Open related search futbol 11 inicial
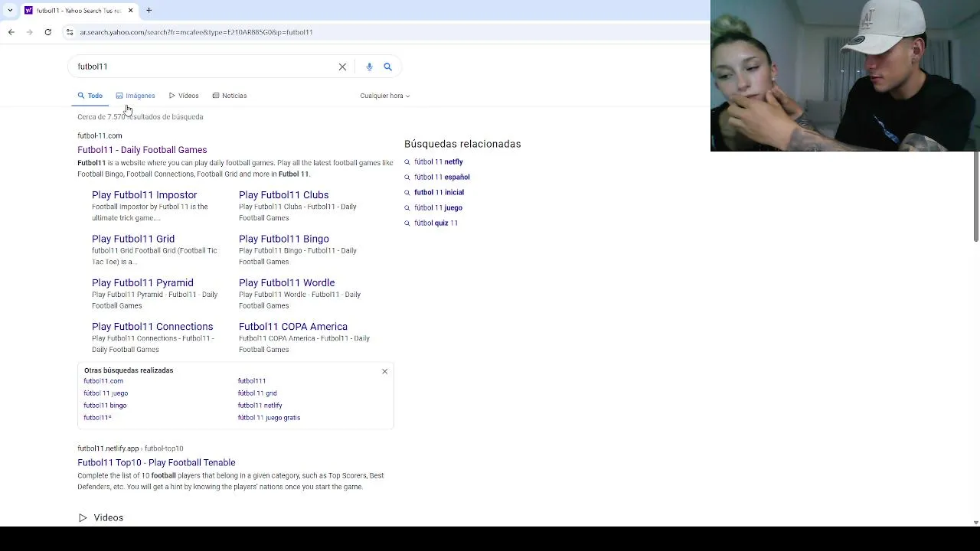Screen dimensions: 980x551 pyautogui.click(x=439, y=193)
